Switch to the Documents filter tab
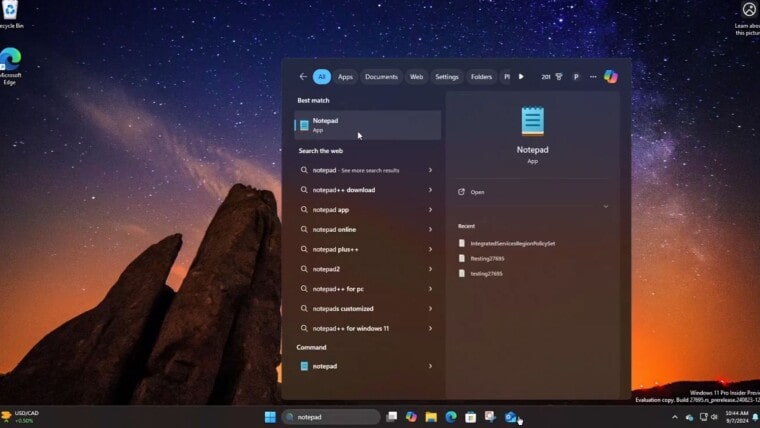This screenshot has height=428, width=760. (x=381, y=77)
